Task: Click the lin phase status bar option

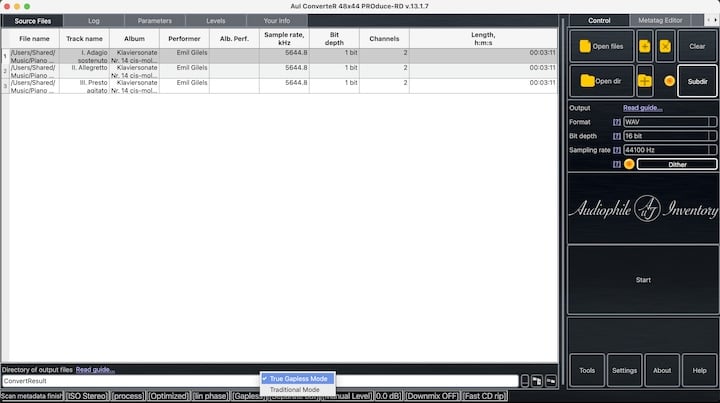Action: [x=210, y=396]
